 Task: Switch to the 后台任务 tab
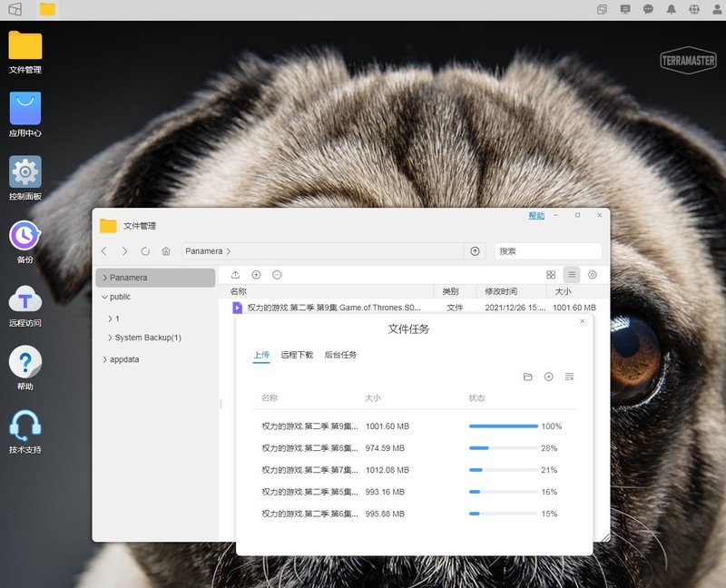(x=340, y=355)
